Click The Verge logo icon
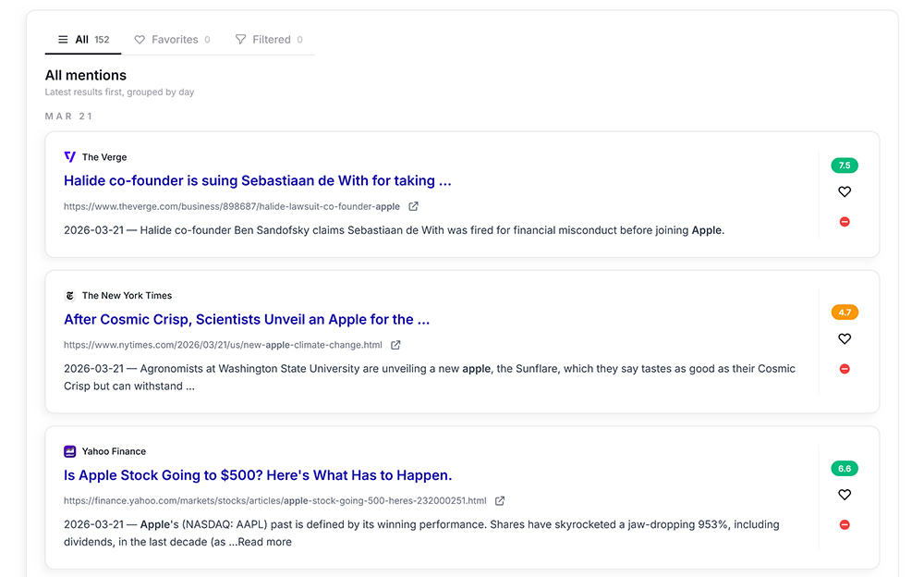 (x=69, y=157)
